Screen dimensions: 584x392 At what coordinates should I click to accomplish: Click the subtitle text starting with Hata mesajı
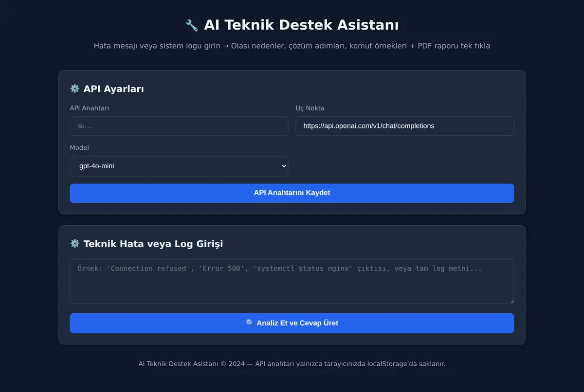coord(292,46)
